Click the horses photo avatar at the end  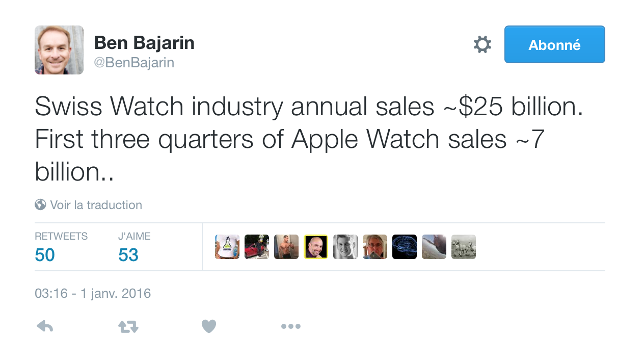(x=463, y=246)
